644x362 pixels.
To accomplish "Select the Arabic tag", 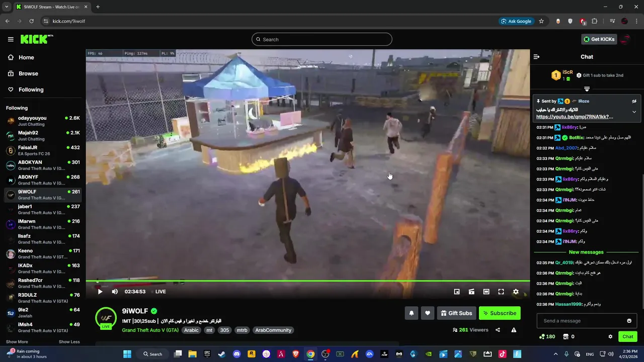I will [x=191, y=330].
